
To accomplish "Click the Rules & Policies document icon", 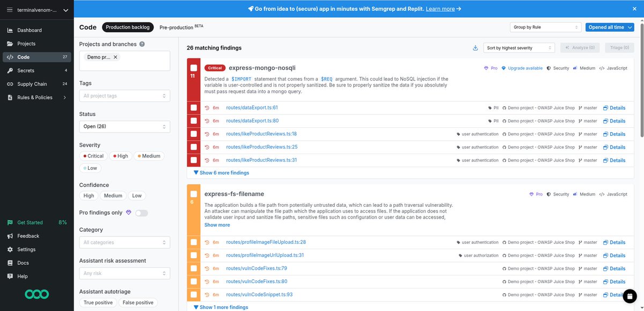I will (10, 97).
